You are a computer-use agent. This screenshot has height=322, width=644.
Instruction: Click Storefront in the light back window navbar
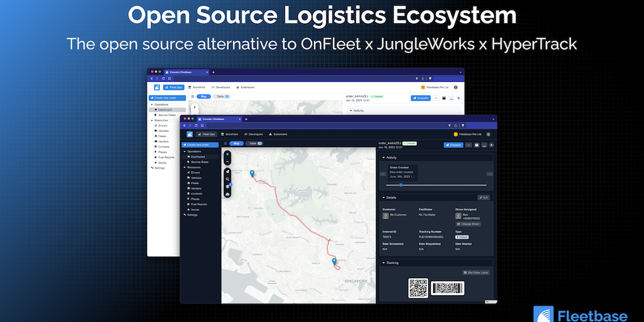[x=197, y=87]
